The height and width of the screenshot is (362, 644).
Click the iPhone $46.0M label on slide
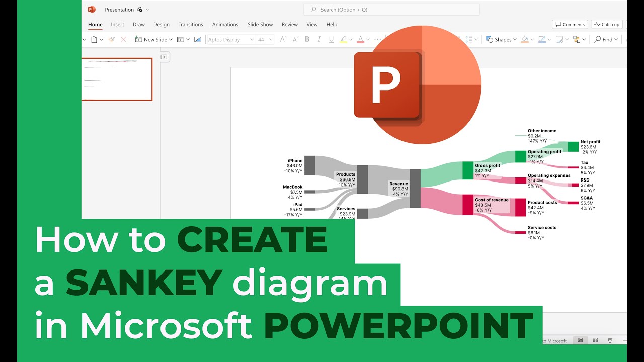click(x=293, y=166)
